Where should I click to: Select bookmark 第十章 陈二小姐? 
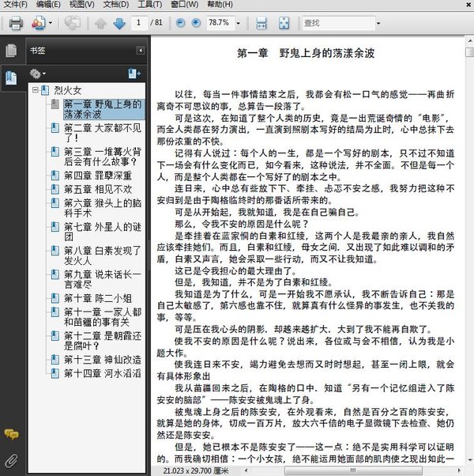[98, 298]
